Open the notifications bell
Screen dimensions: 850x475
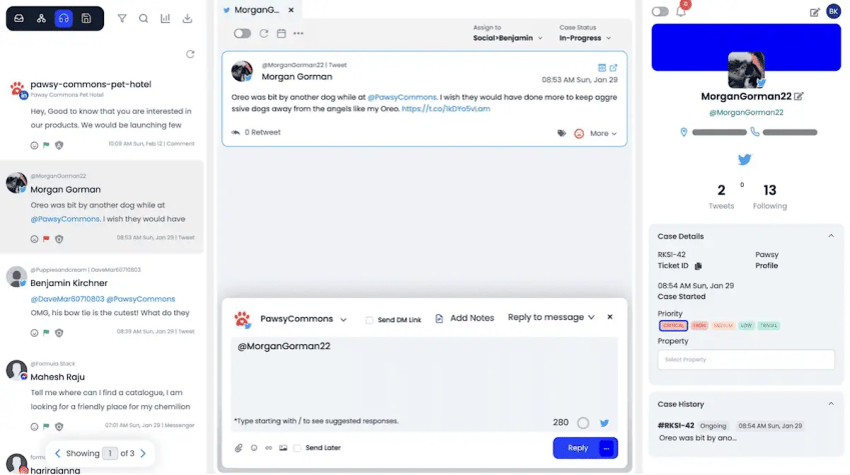[681, 11]
